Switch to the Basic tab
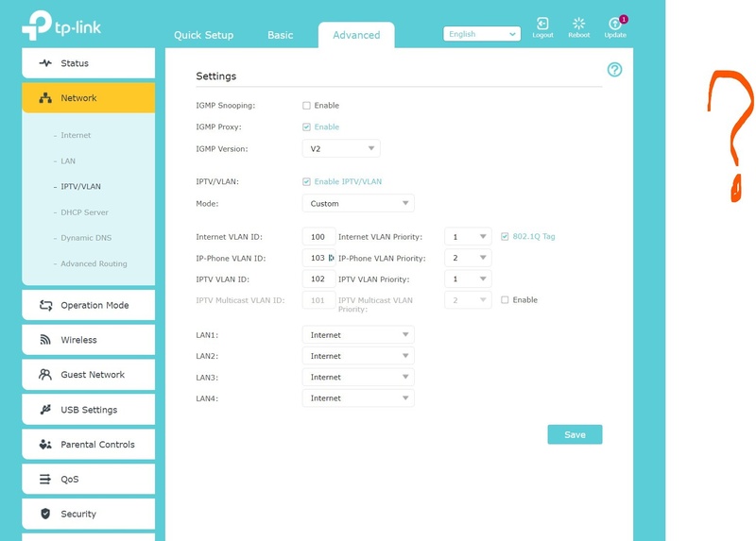This screenshot has height=541, width=756. pos(280,35)
